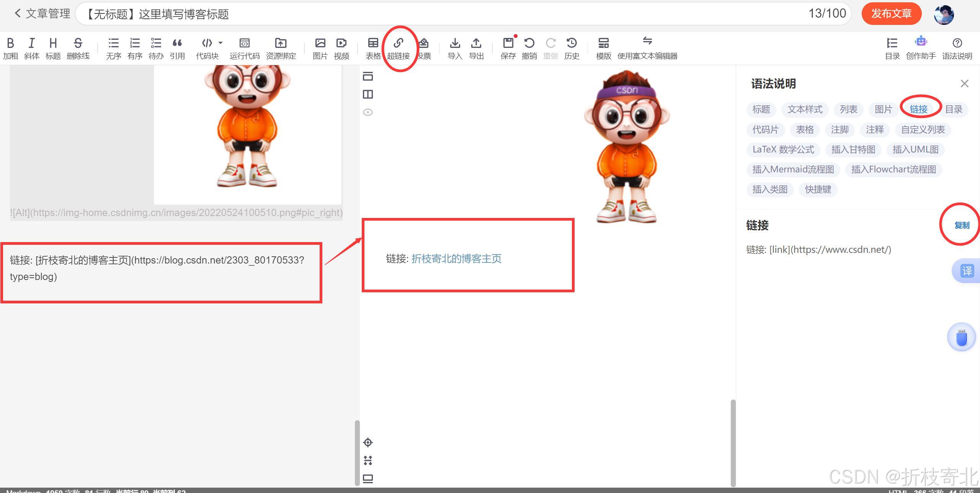
Task: Insert blockquote (引用)
Action: tap(177, 48)
